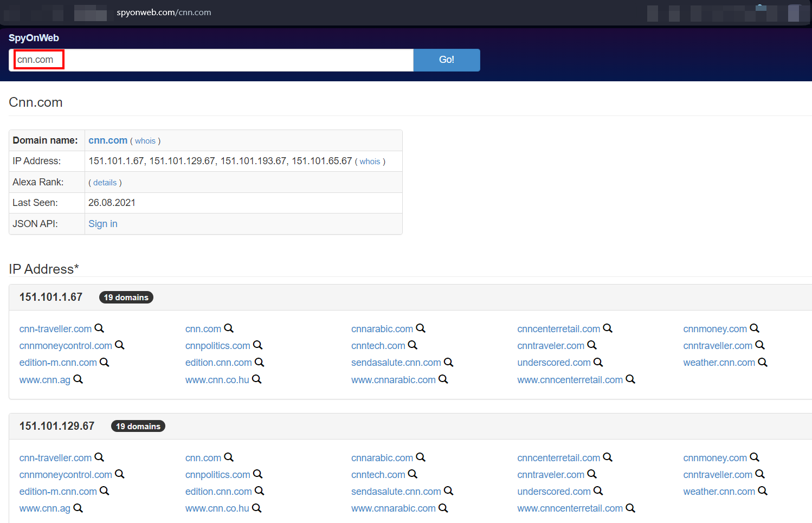Click magnifier beside sendasalute.cnn.com under 151.101.1.67
This screenshot has height=523, width=812.
point(448,362)
